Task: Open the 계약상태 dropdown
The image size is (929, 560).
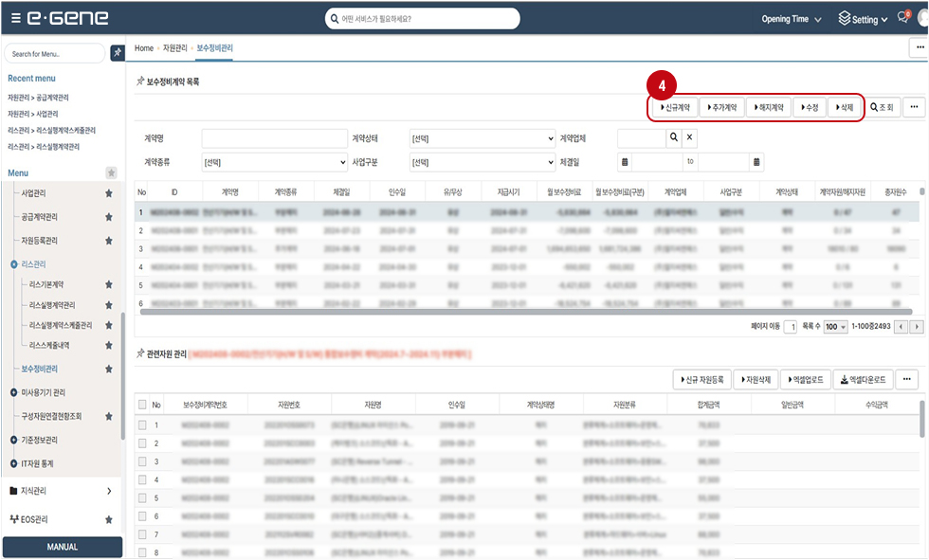Action: [x=483, y=138]
